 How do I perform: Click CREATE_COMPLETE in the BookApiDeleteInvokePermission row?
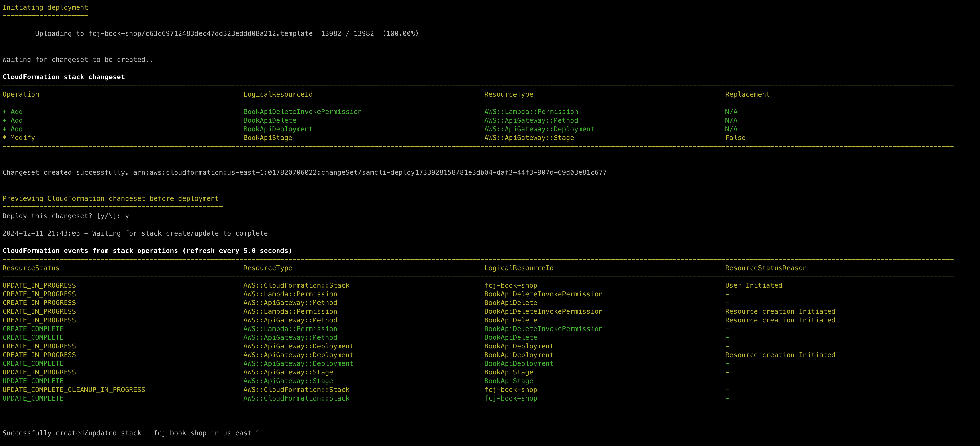coord(33,329)
